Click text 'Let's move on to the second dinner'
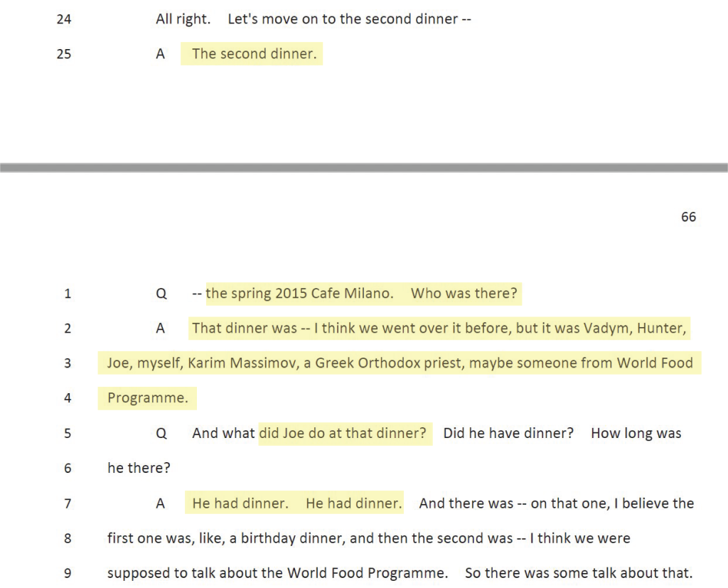 (343, 19)
